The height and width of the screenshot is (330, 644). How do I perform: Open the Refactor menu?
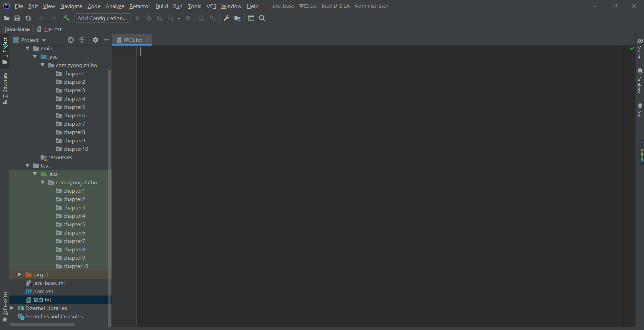coord(140,6)
